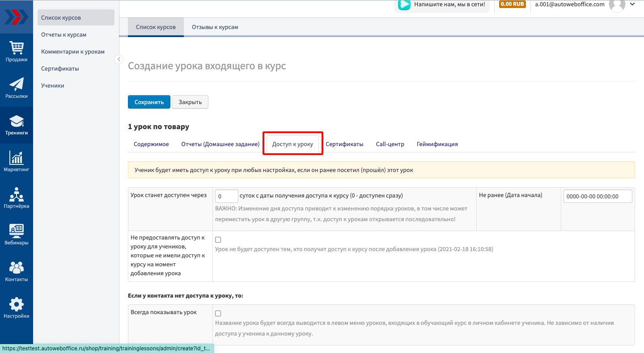Enable the Всегда показывать урок checkbox
The image size is (644, 353).
click(x=218, y=313)
